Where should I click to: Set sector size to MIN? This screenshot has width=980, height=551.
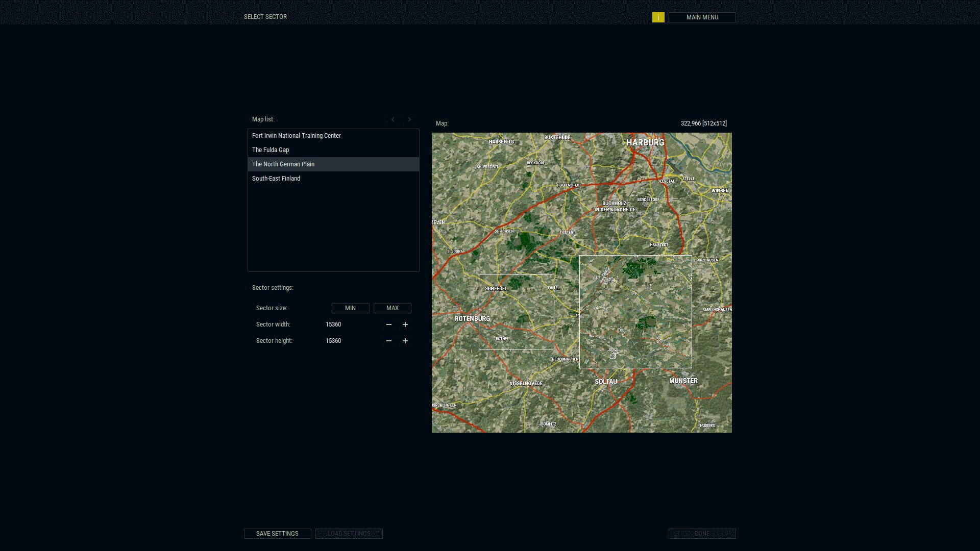point(350,308)
